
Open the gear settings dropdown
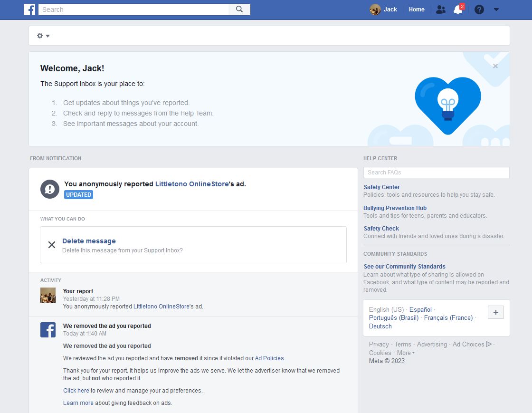click(43, 36)
